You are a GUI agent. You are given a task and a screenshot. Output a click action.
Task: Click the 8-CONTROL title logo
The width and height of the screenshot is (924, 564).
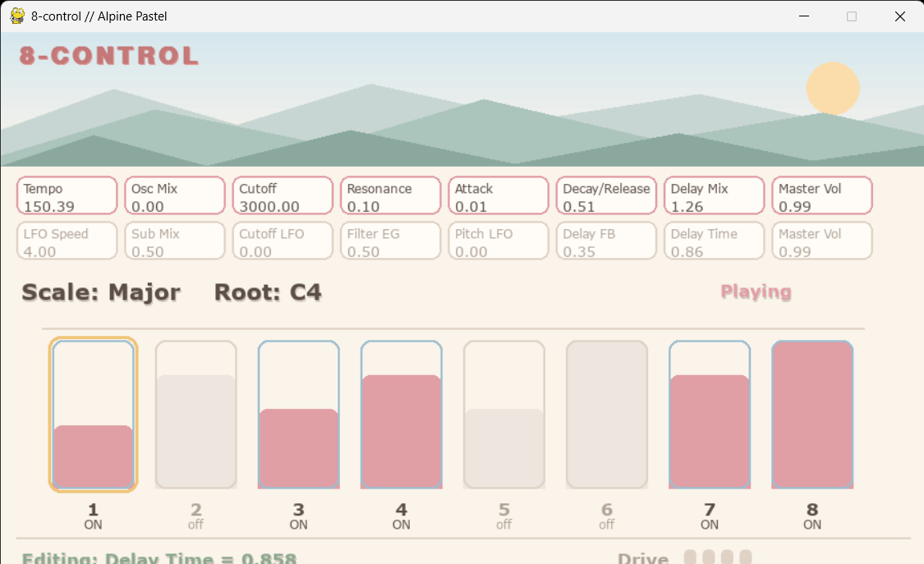[x=109, y=56]
